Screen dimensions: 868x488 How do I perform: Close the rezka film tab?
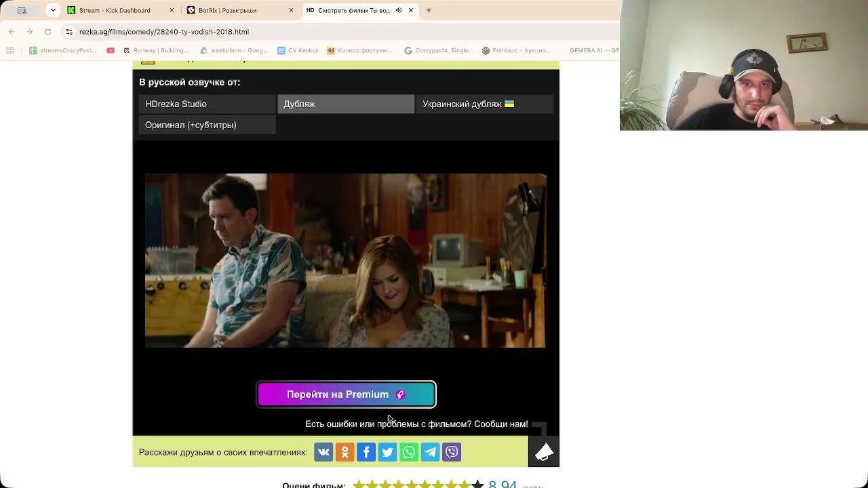[411, 10]
